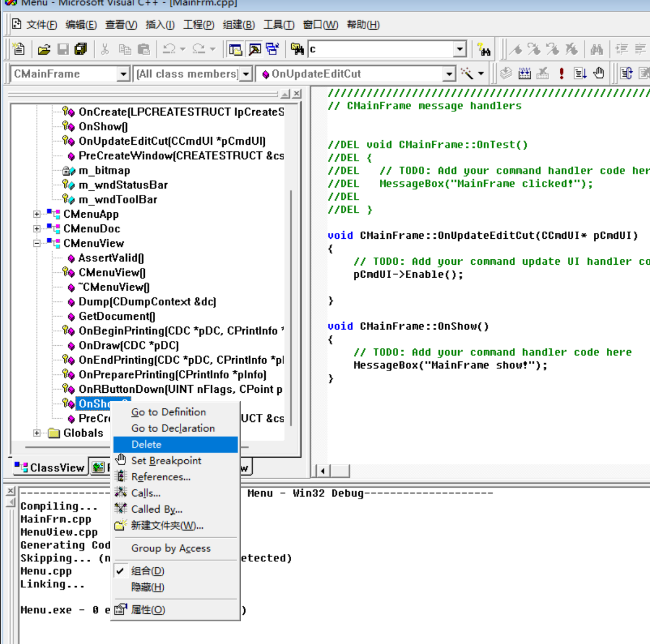Image resolution: width=650 pixels, height=644 pixels.
Task: Run program with red exclamation Execute icon
Action: (x=562, y=73)
